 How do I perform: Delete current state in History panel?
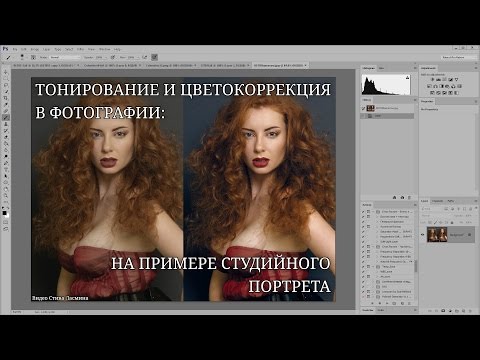point(409,198)
